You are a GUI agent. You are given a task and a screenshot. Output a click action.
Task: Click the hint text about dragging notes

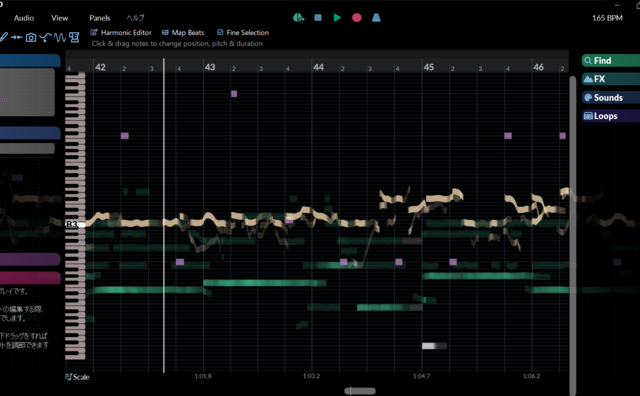pyautogui.click(x=177, y=44)
